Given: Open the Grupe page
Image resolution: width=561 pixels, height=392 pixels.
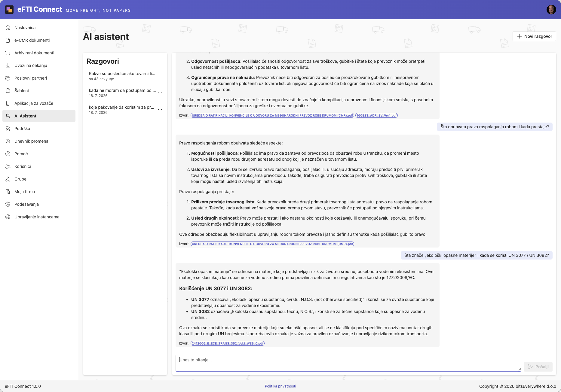Looking at the screenshot, I should 39,179.
